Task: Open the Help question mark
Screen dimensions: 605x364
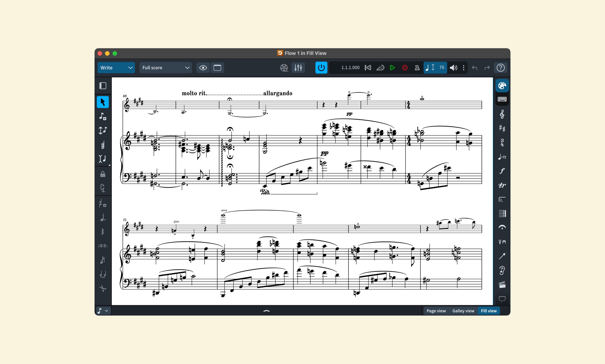Action: [500, 68]
